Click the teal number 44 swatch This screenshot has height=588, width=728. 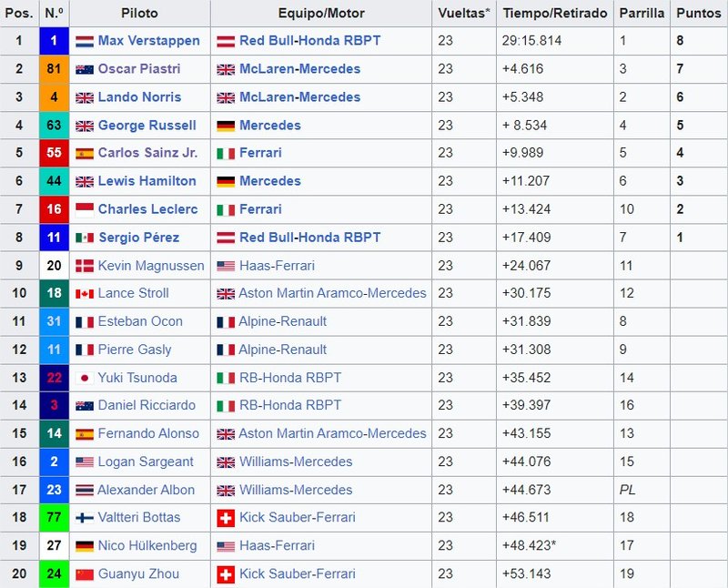pos(54,181)
